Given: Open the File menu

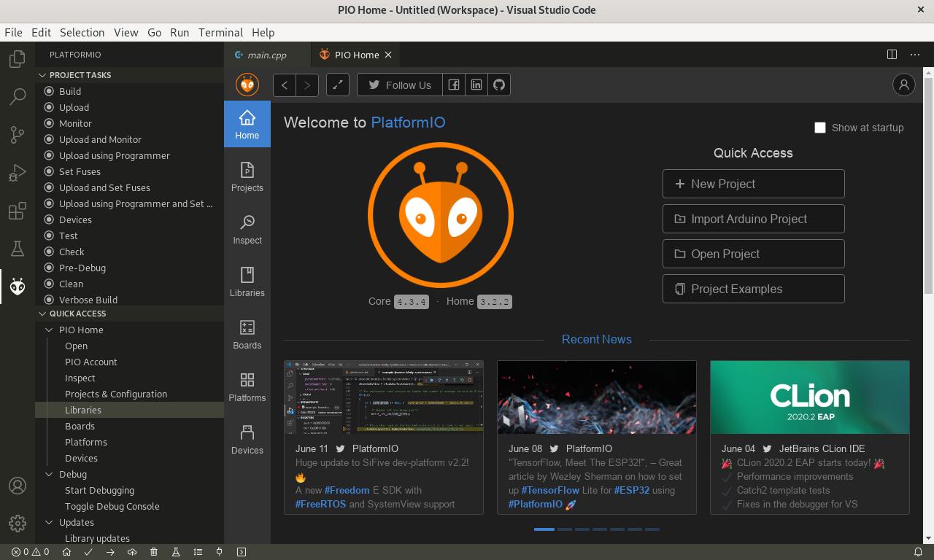Looking at the screenshot, I should click(x=13, y=32).
